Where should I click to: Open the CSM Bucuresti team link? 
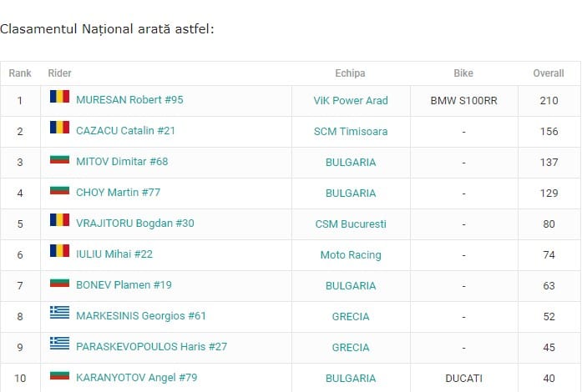(351, 224)
